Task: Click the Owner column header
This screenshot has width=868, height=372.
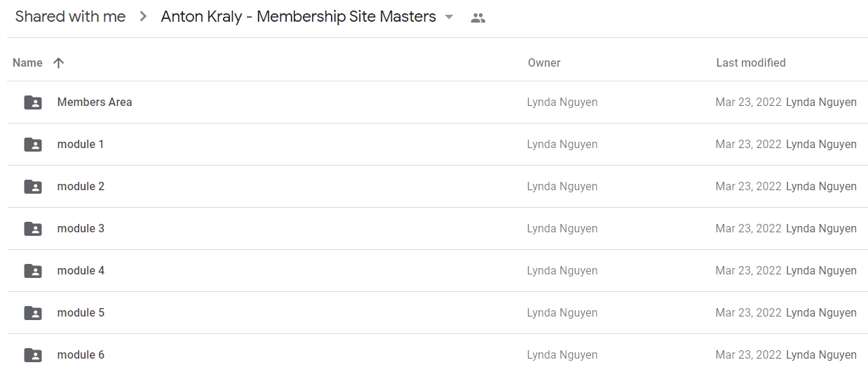Action: 544,62
